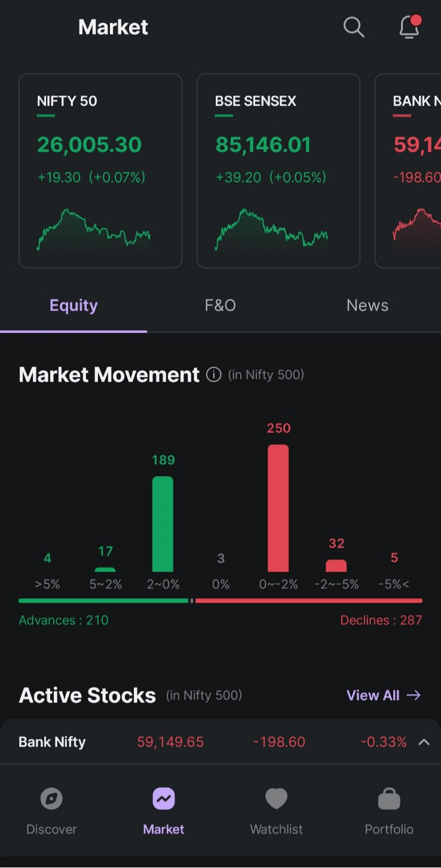This screenshot has width=441, height=868.
Task: Tap the Market chart icon in bottom bar
Action: (x=163, y=799)
